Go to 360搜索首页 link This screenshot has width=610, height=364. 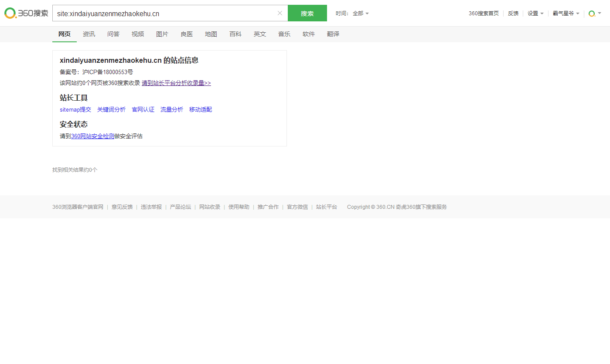484,14
